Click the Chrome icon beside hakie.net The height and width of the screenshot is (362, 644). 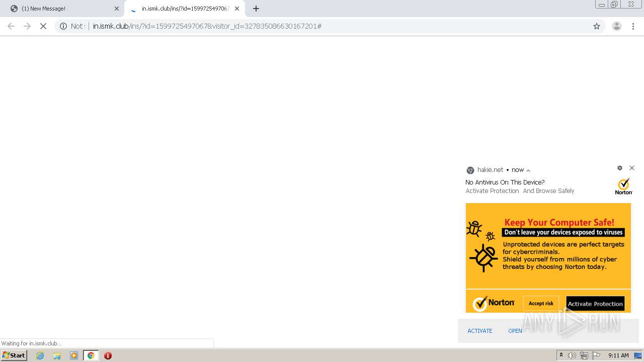470,170
